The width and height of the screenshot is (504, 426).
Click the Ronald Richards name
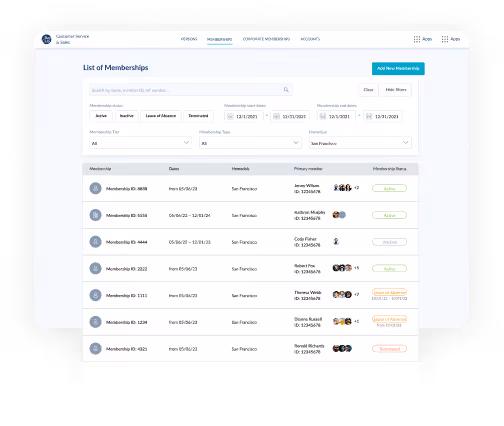tap(309, 346)
